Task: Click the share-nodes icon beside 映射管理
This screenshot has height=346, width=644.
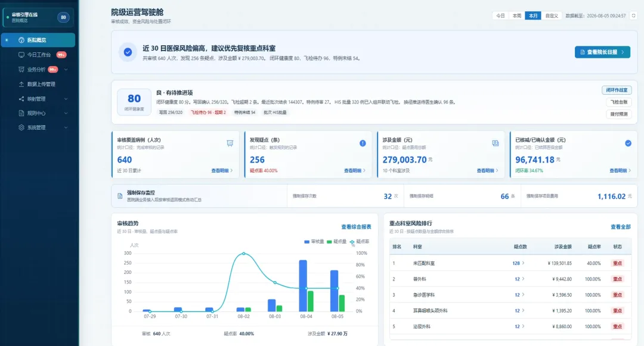Action: click(21, 99)
